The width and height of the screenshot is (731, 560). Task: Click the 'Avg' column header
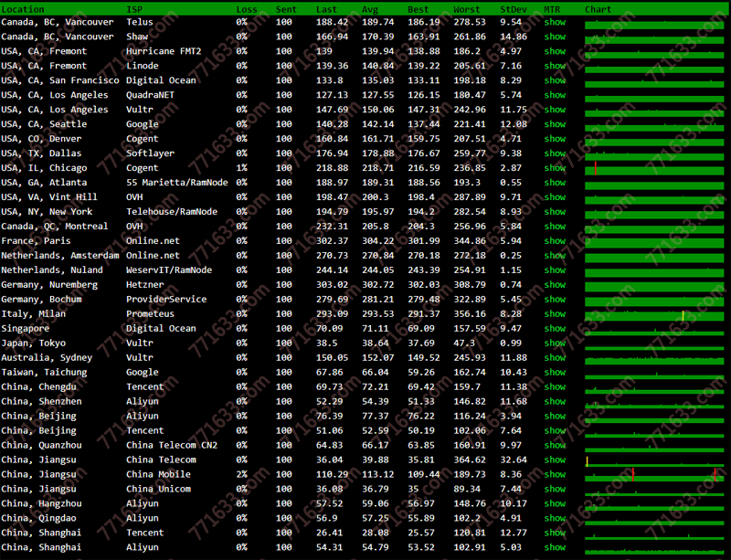(x=370, y=9)
